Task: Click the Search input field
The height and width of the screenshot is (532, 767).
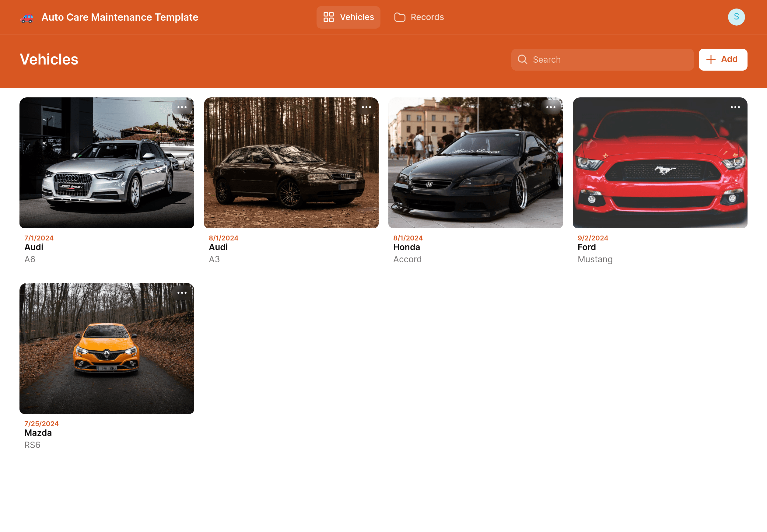Action: pyautogui.click(x=602, y=60)
